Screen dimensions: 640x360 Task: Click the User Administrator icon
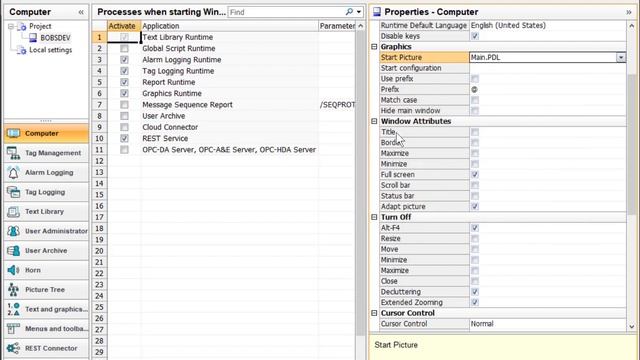coord(13,231)
